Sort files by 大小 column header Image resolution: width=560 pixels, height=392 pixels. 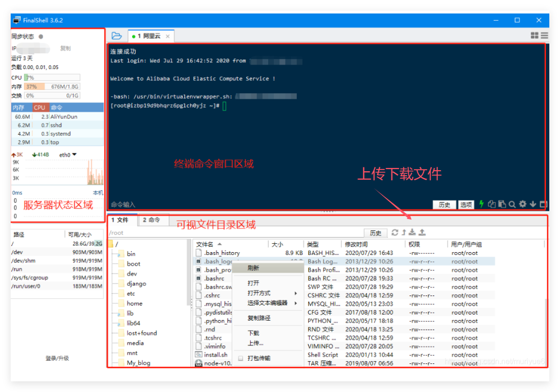pos(286,244)
